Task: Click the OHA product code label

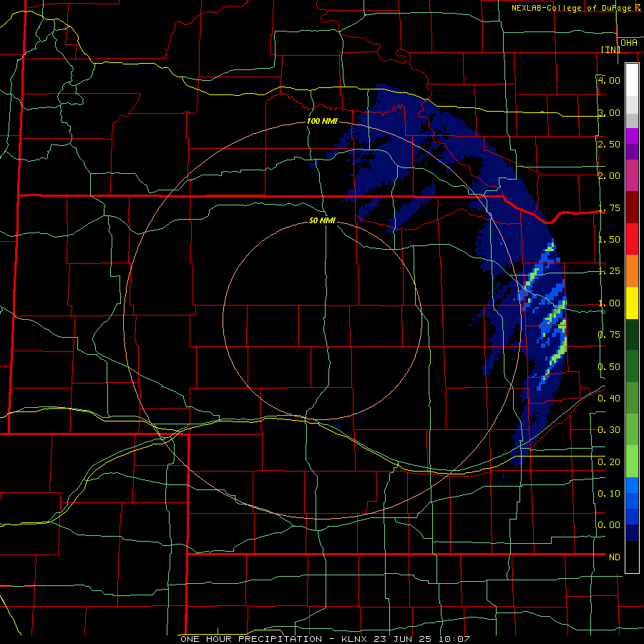Action: (629, 42)
